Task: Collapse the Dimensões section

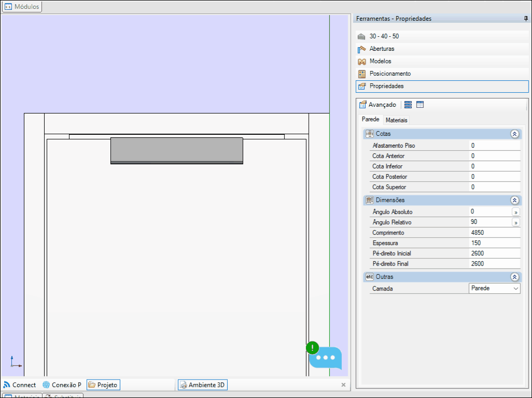Action: pyautogui.click(x=514, y=200)
